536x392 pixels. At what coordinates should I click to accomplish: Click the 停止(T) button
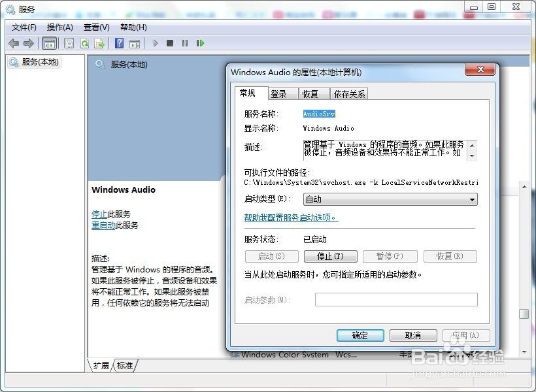tap(331, 256)
